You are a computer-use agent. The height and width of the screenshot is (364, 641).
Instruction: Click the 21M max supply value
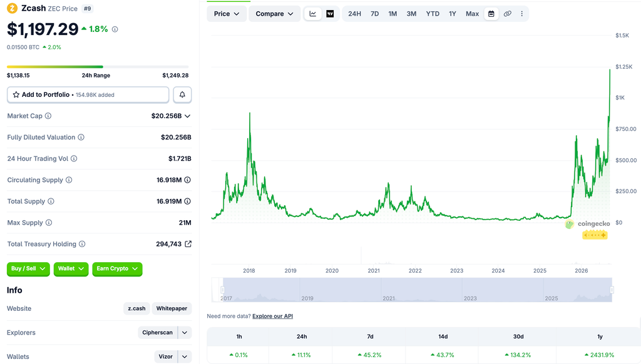(185, 223)
